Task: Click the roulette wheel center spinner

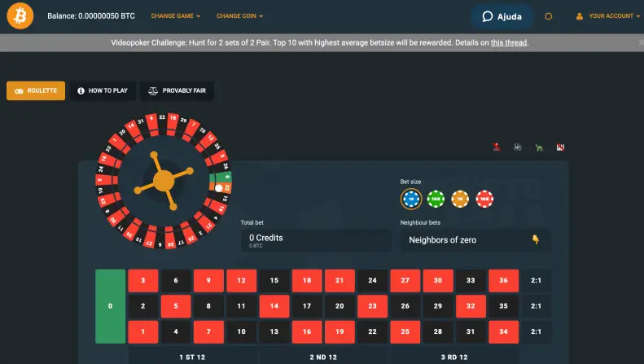Action: [164, 179]
